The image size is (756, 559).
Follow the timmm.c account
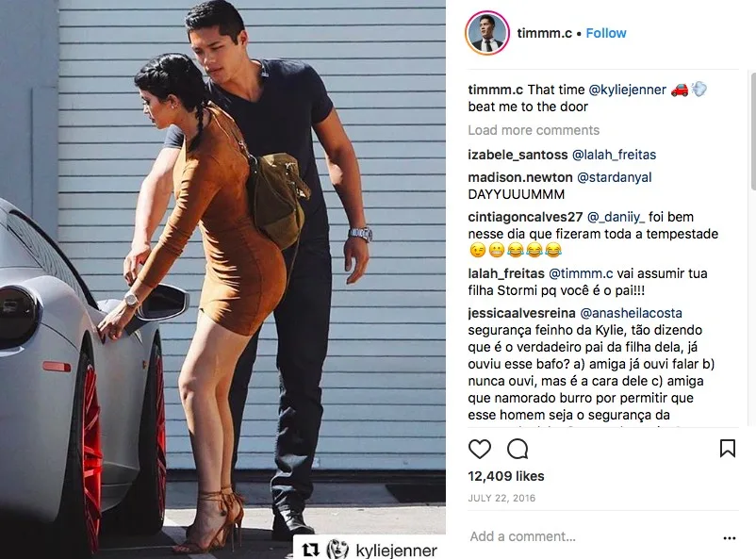pyautogui.click(x=605, y=33)
